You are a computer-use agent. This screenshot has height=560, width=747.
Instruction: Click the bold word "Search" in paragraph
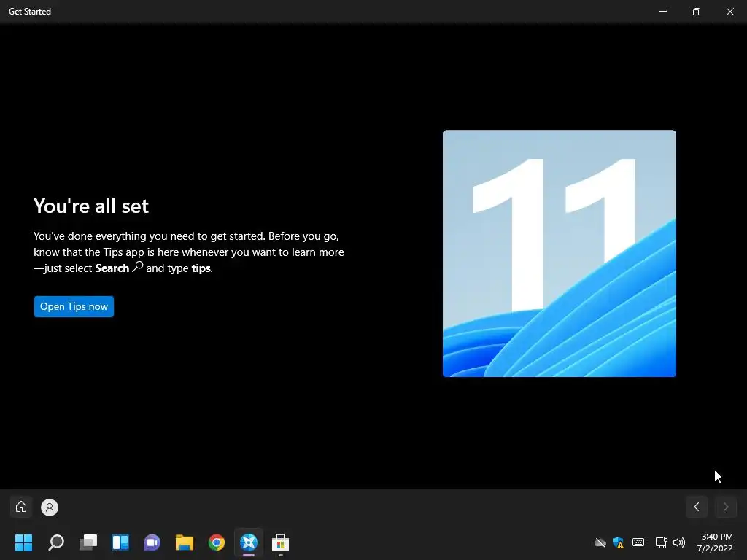tap(112, 268)
